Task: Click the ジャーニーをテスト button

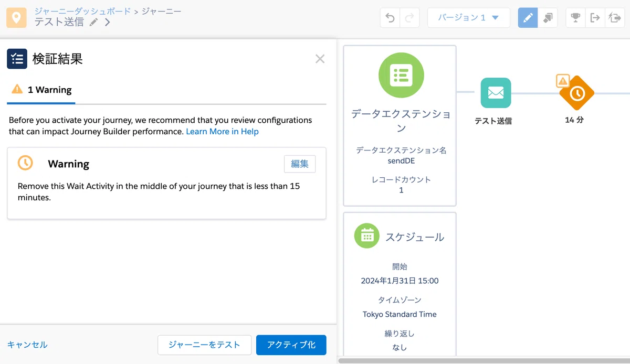Action: [x=204, y=345]
